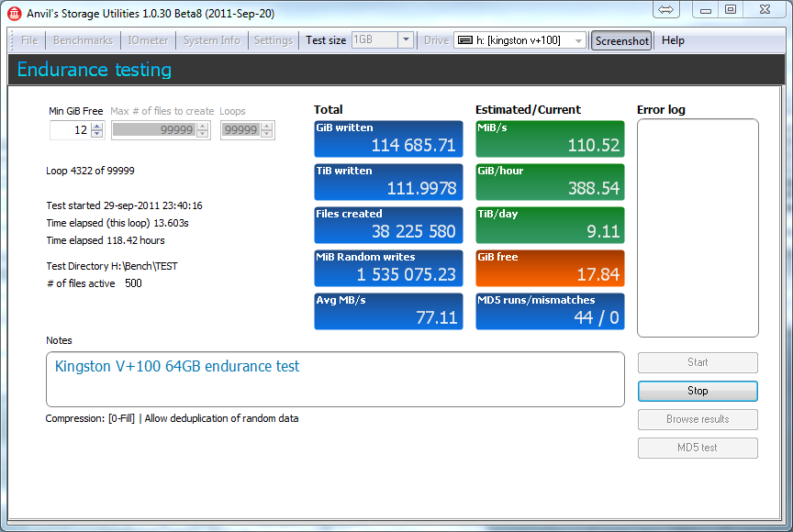Open the Settings menu

(274, 40)
